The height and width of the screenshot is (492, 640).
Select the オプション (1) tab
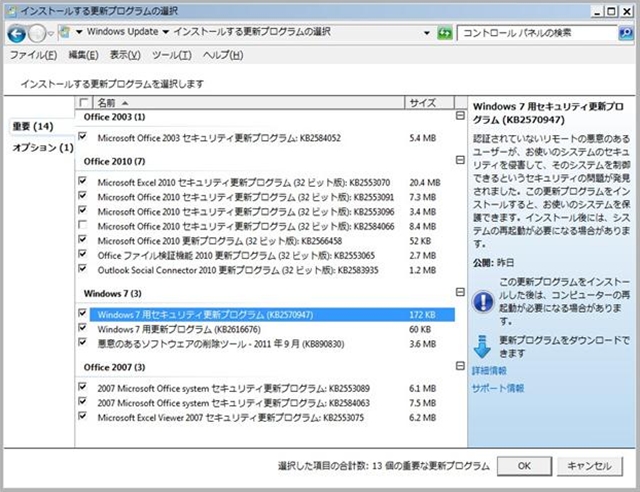click(x=43, y=147)
